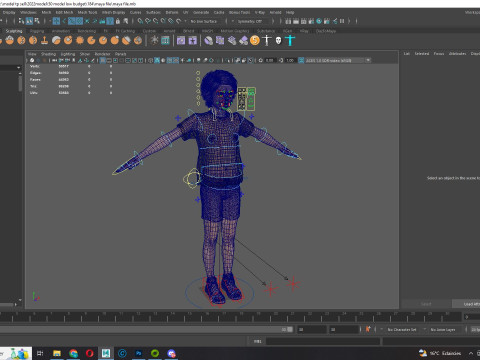Open the Edit Mesh menu
This screenshot has width=480, height=360.
coord(64,12)
